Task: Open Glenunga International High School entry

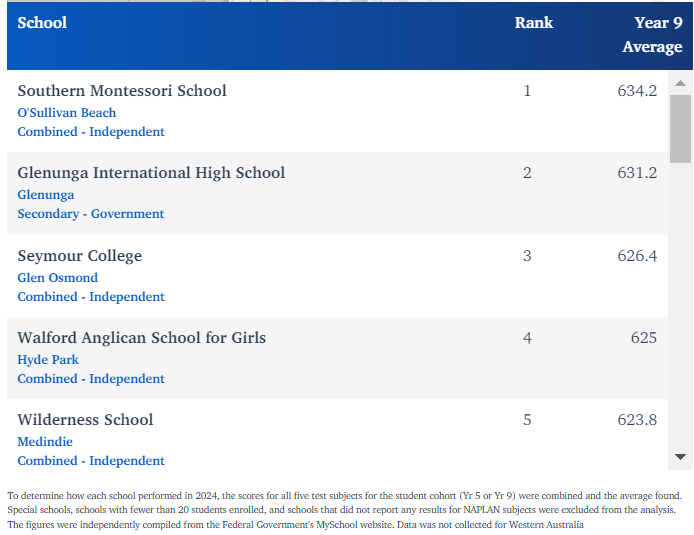Action: (151, 173)
